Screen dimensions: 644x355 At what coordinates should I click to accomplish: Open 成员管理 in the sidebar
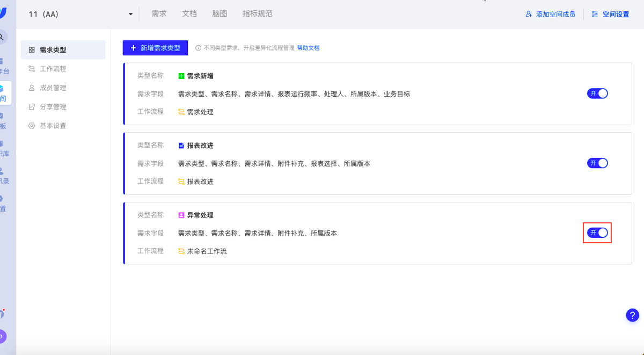[53, 88]
